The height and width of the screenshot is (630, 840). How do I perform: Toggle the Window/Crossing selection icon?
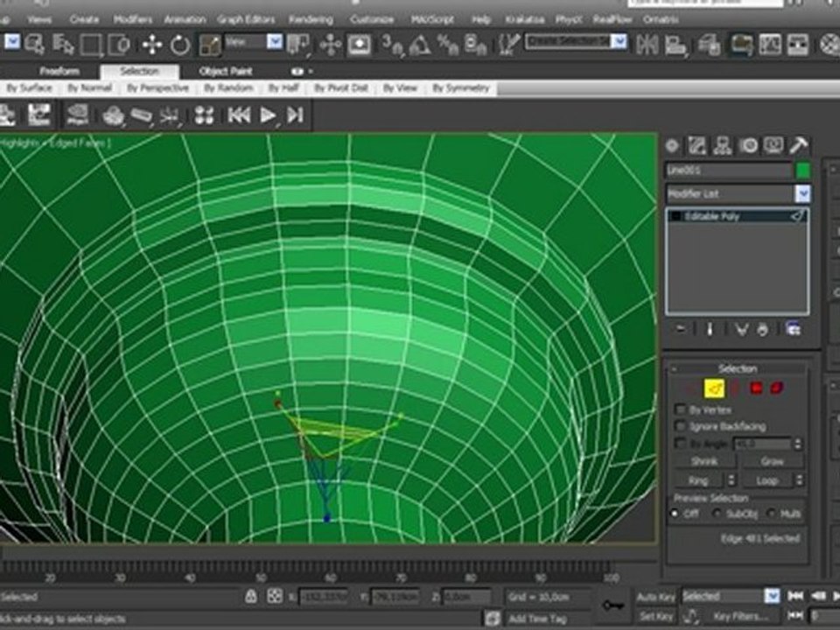pos(119,45)
